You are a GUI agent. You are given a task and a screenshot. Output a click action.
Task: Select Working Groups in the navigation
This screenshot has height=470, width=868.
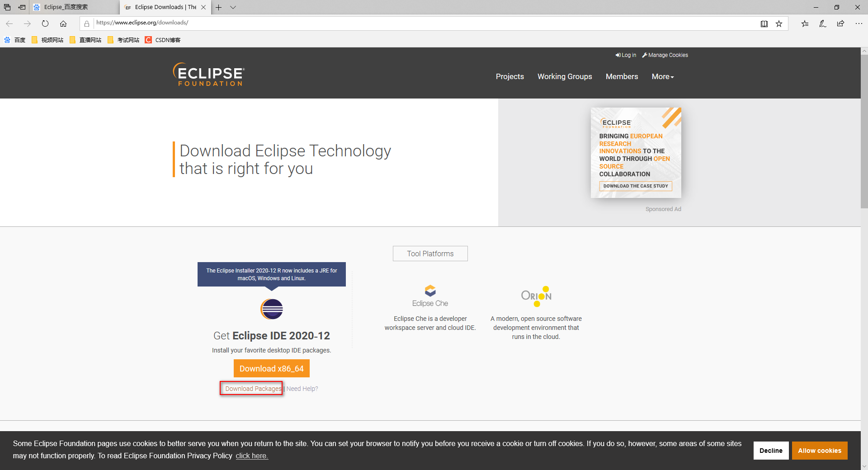(x=564, y=76)
